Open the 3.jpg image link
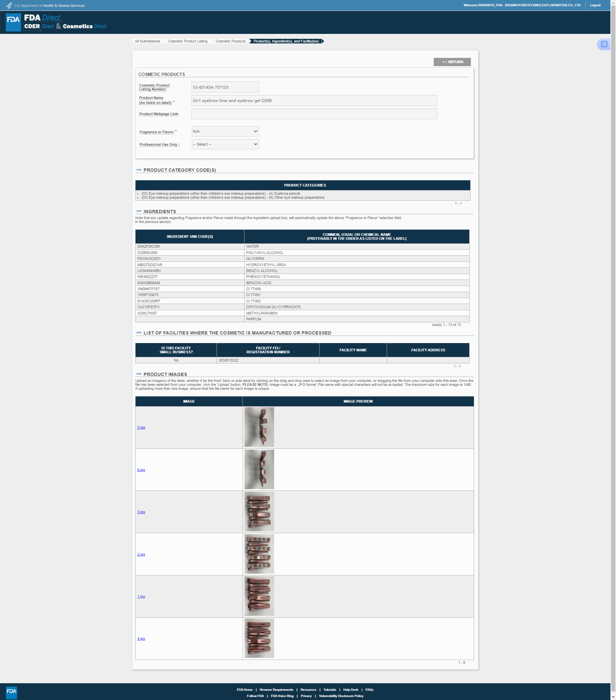Screen dimensions: 616x700 point(141,512)
